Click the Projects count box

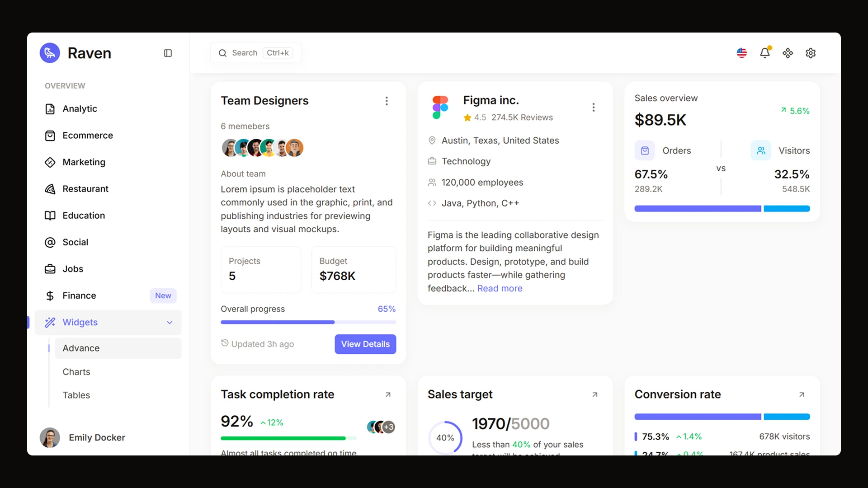tap(261, 269)
